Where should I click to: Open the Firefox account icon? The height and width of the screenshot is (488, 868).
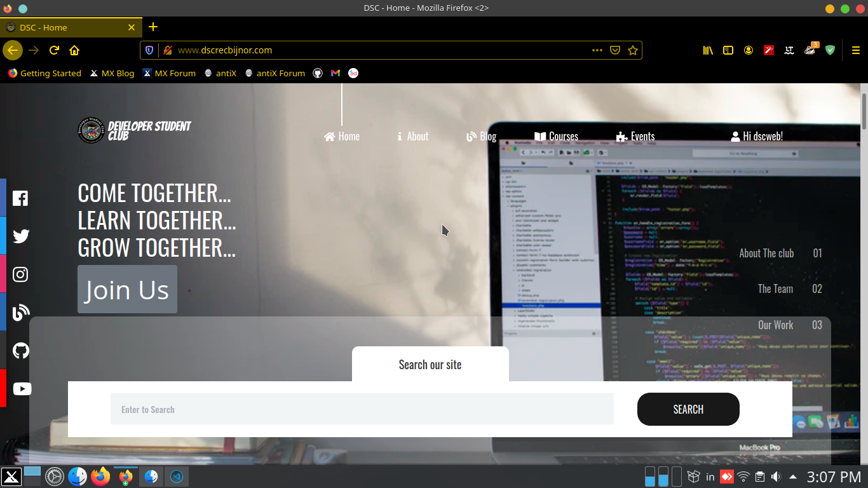tap(749, 50)
